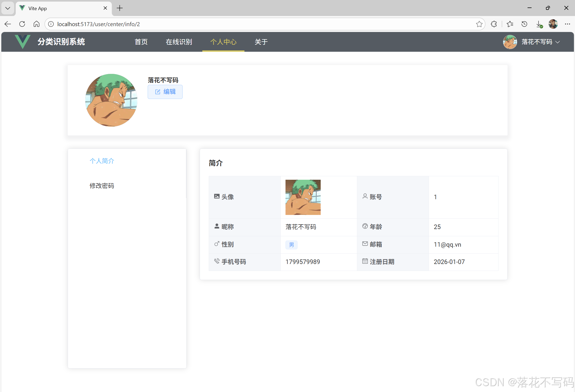The height and width of the screenshot is (392, 575).
Task: Close the Vite App tab
Action: pos(105,8)
